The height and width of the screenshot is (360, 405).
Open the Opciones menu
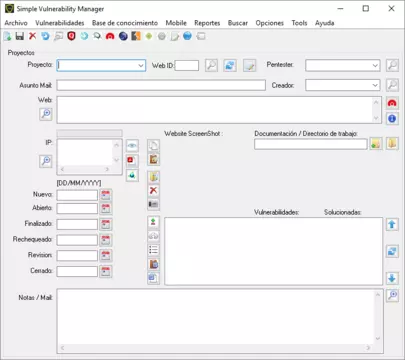[x=269, y=23]
